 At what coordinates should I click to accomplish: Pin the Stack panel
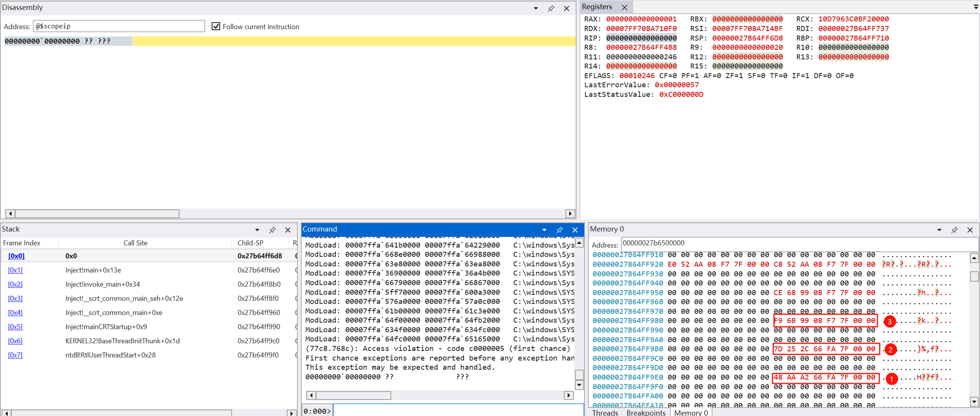coord(272,230)
